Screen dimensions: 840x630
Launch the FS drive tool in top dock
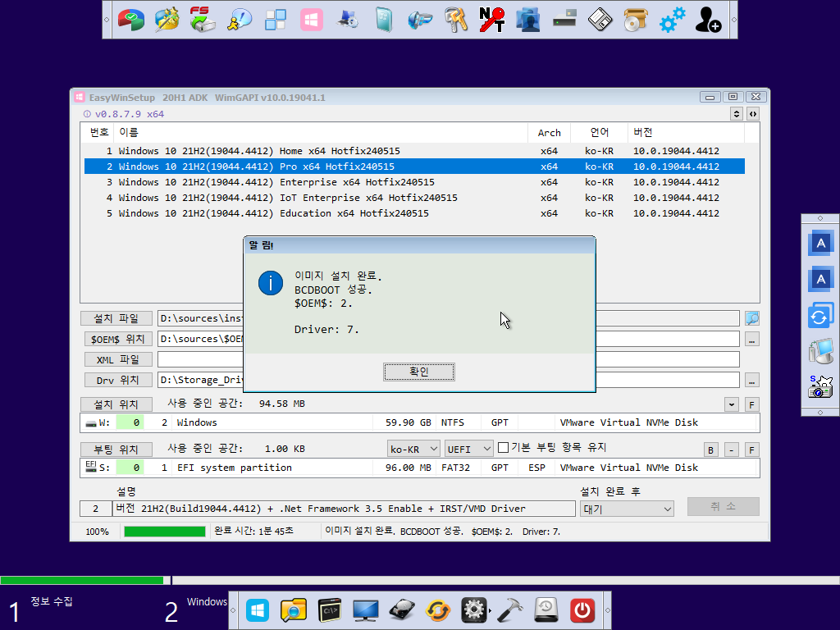[x=203, y=20]
